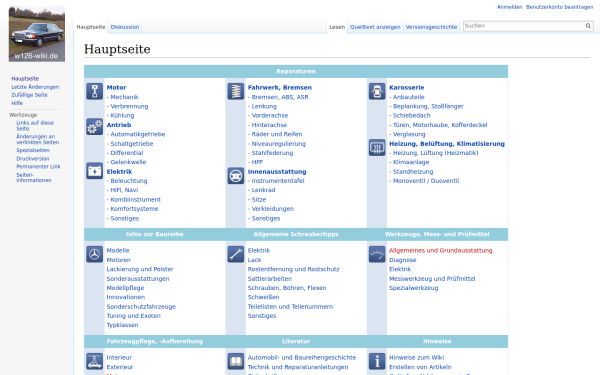Open Zufällige Seite in sidebar
600x375 pixels.
pyautogui.click(x=29, y=95)
